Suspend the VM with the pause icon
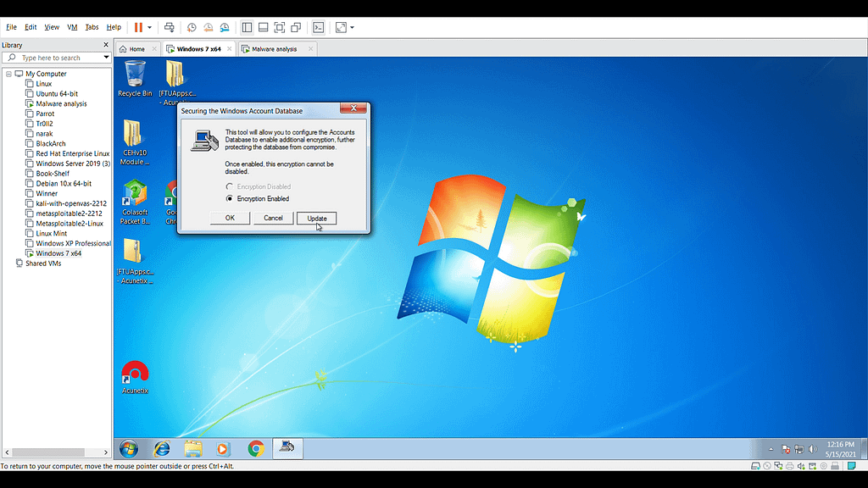Image resolution: width=868 pixels, height=488 pixels. click(138, 27)
